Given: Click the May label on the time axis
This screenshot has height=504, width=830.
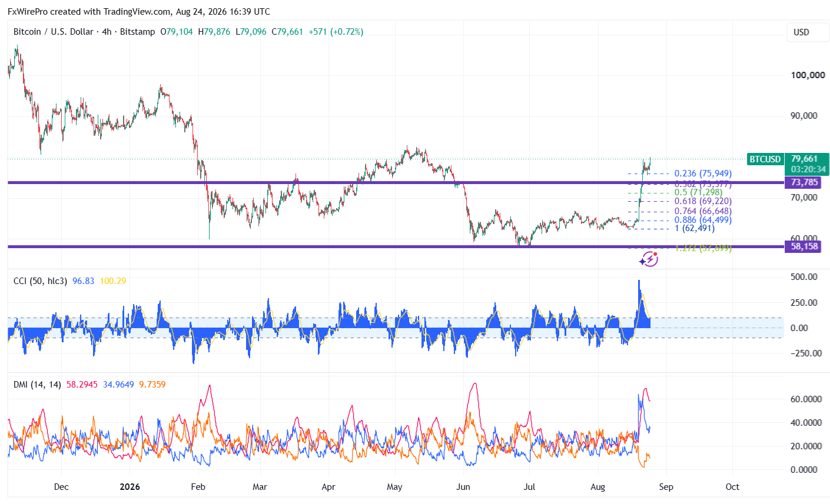Looking at the screenshot, I should coord(394,487).
